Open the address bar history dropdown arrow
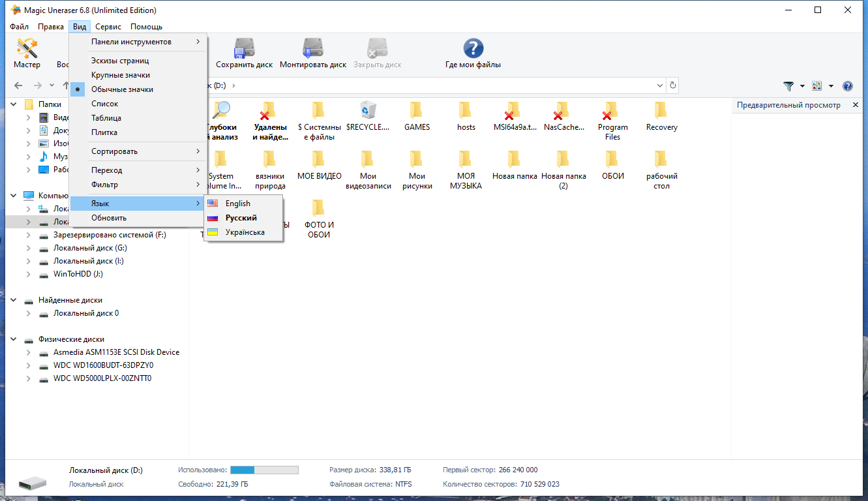This screenshot has height=501, width=868. (660, 85)
